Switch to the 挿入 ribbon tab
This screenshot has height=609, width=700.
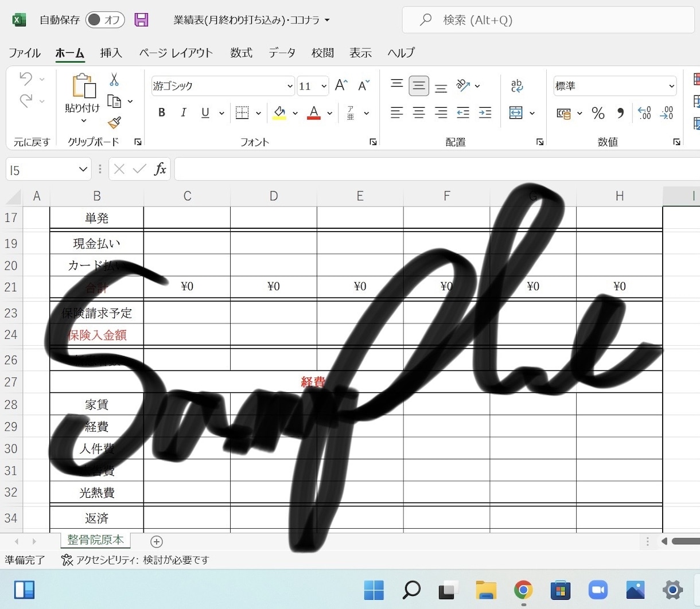(111, 53)
